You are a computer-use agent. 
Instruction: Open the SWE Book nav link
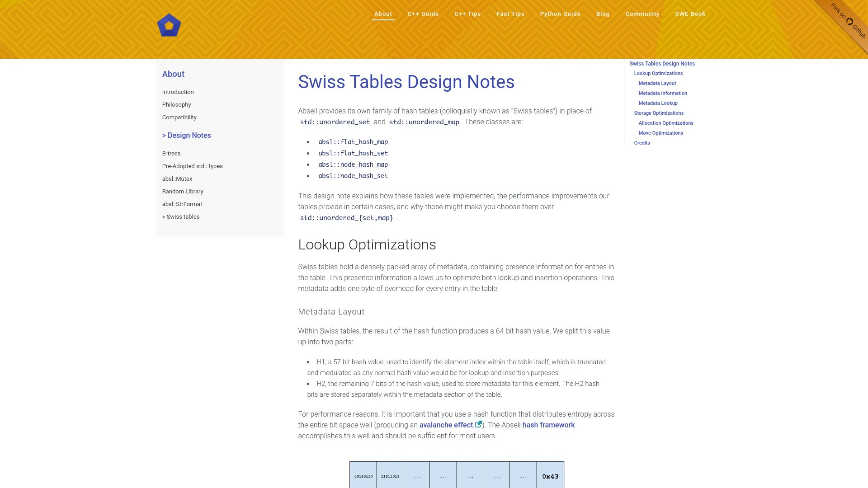(690, 14)
